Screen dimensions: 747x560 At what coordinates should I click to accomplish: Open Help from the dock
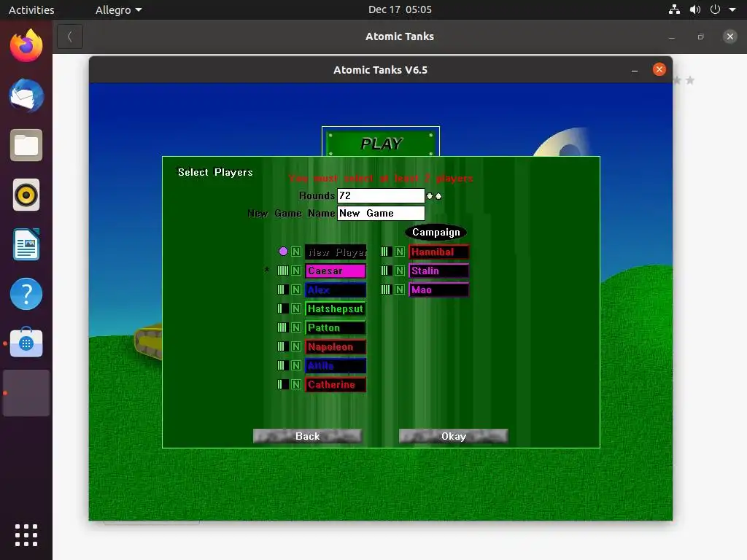pyautogui.click(x=26, y=295)
